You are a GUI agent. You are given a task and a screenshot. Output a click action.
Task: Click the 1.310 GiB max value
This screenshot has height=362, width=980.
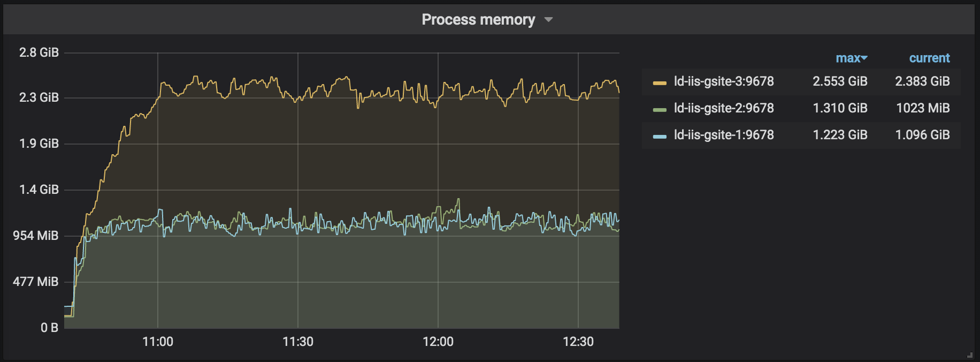click(x=840, y=108)
